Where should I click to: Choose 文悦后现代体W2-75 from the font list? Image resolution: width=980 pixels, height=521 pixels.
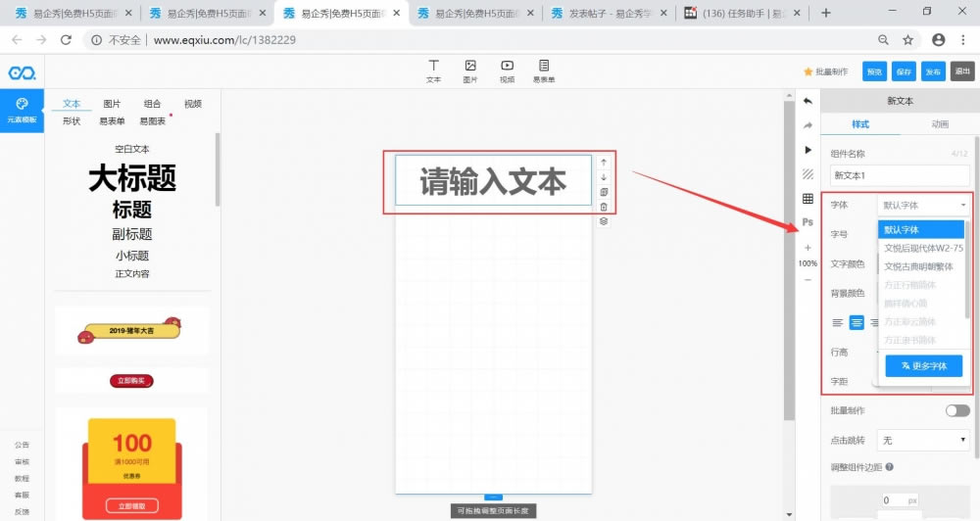tap(922, 248)
